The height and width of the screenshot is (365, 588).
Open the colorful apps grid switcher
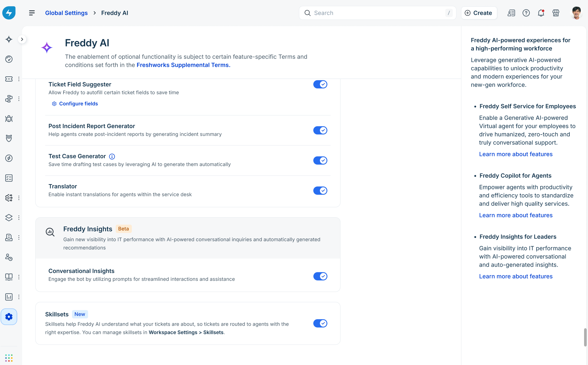coord(9,358)
